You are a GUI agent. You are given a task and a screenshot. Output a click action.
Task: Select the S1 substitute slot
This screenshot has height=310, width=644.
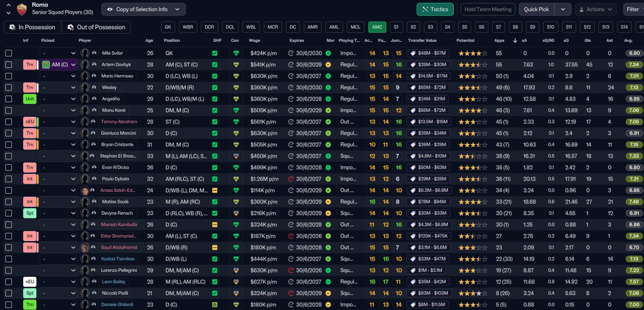pyautogui.click(x=396, y=27)
